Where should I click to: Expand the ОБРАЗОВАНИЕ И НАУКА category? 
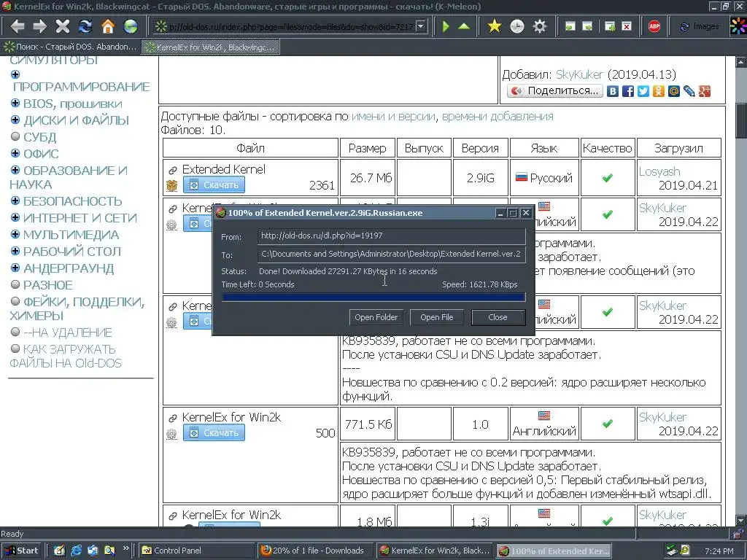(x=15, y=169)
